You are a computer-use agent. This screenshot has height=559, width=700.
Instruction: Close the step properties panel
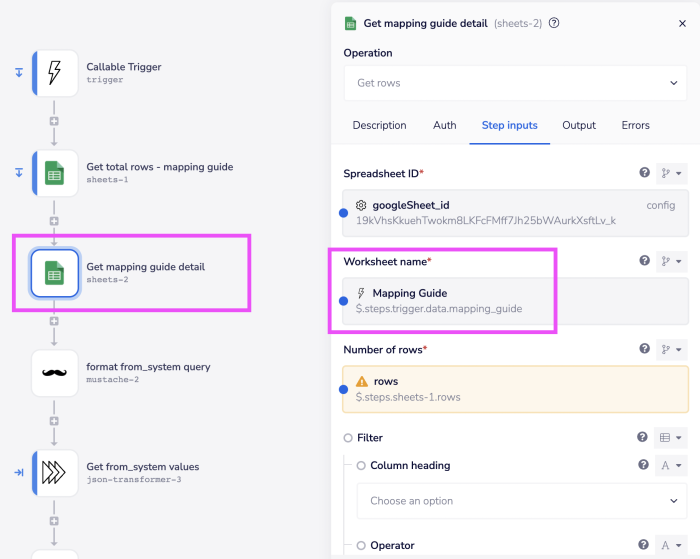[682, 23]
